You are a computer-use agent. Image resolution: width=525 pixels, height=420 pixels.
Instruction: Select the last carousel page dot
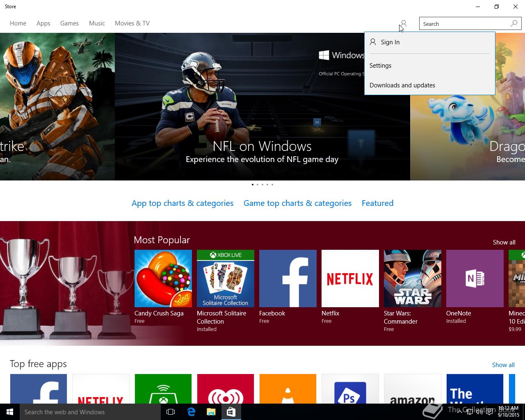272,185
